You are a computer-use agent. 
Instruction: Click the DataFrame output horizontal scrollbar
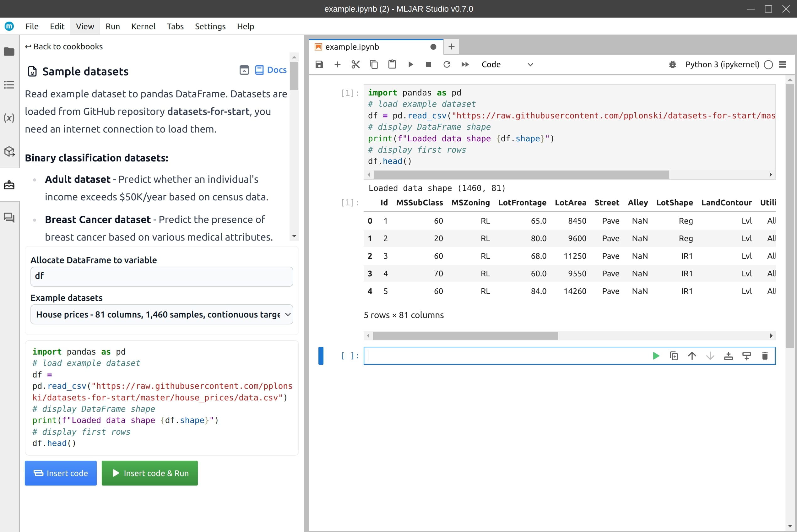coord(465,336)
